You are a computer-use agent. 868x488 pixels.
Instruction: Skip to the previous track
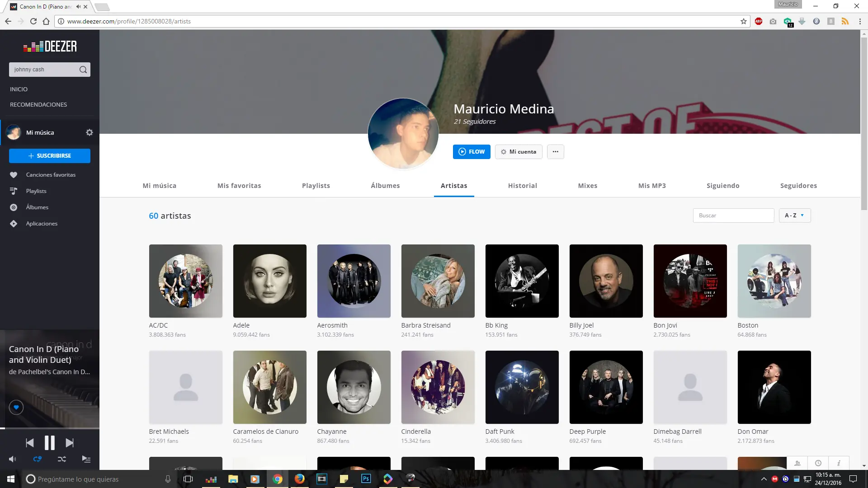[30, 443]
